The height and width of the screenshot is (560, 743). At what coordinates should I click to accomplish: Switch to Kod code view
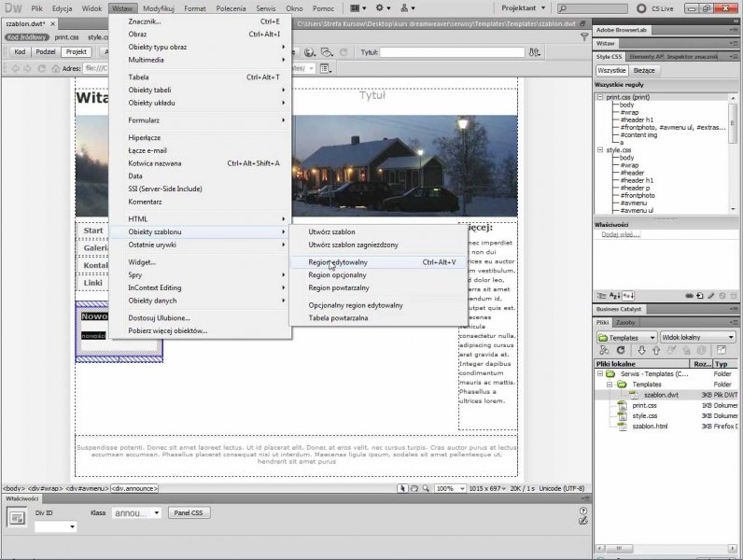pos(19,52)
